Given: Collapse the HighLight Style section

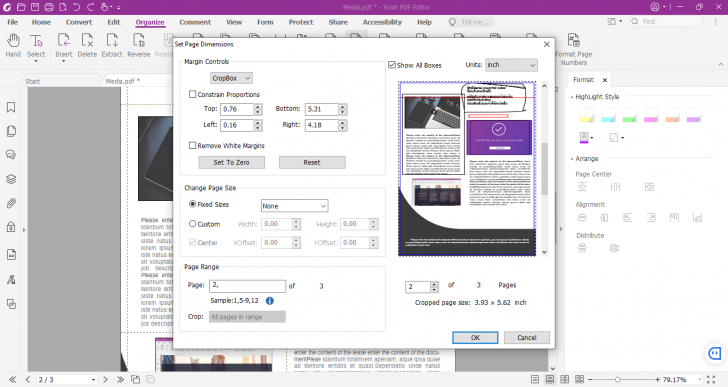Looking at the screenshot, I should click(x=572, y=97).
